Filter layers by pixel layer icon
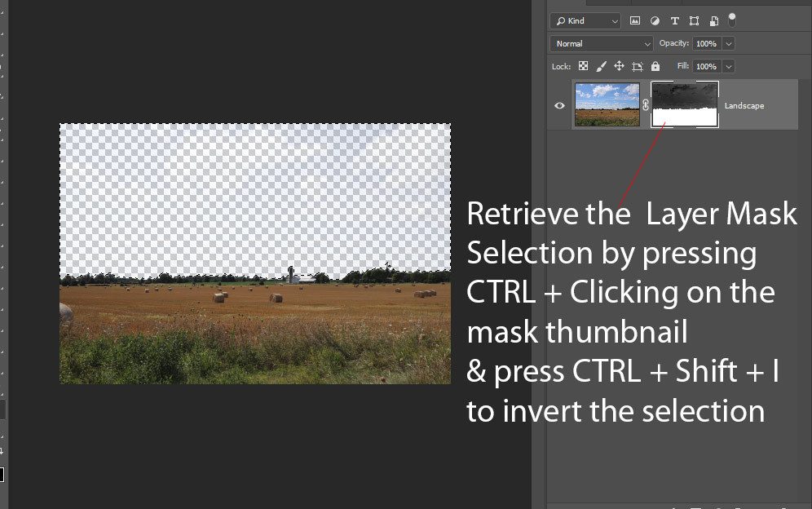 point(635,20)
